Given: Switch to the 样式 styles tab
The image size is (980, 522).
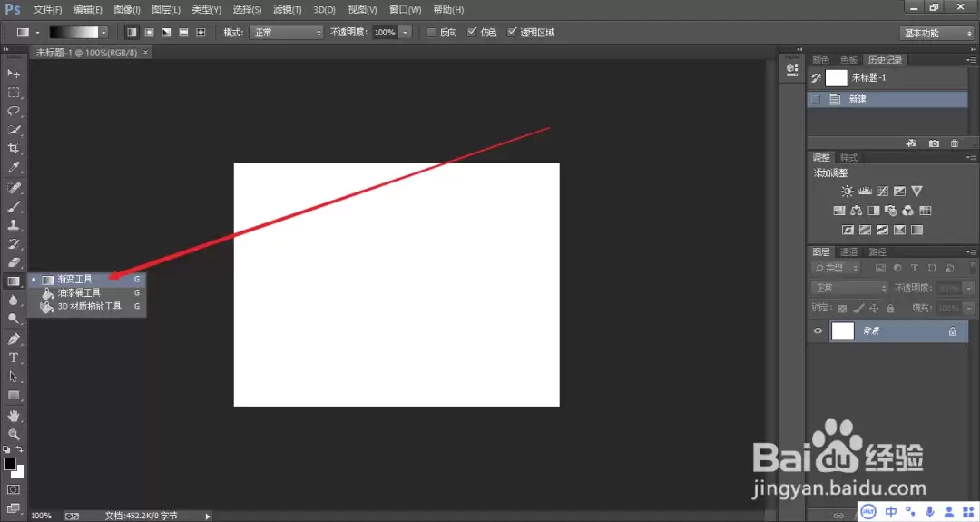Looking at the screenshot, I should click(x=848, y=158).
